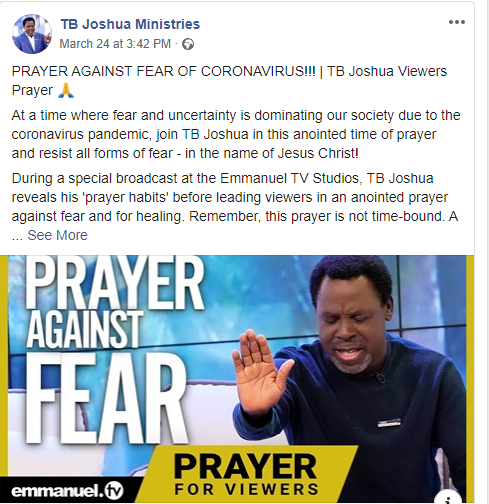Open the TB Joshua Ministries page link
This screenshot has width=489, height=504.
pos(130,24)
